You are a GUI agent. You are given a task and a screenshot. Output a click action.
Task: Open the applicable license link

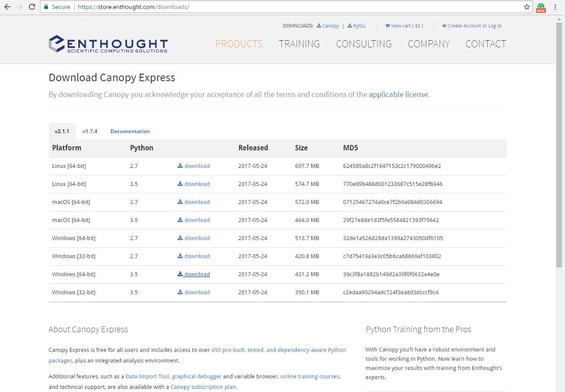pos(399,94)
